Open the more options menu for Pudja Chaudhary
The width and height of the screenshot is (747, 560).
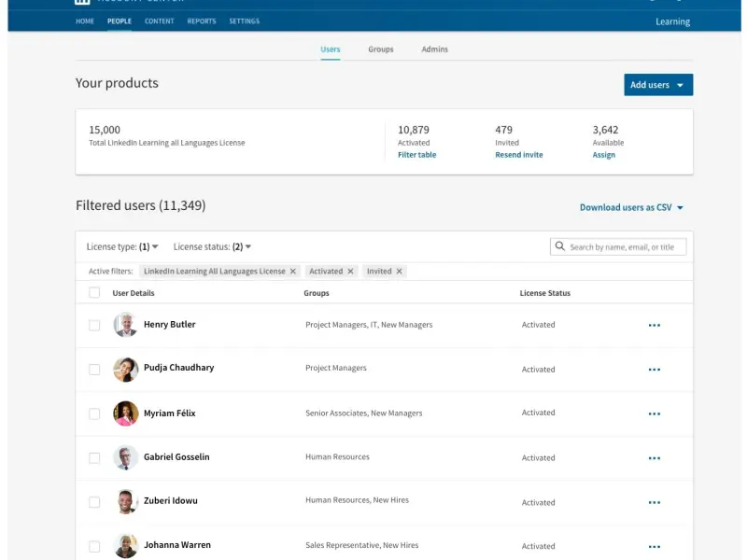point(654,370)
